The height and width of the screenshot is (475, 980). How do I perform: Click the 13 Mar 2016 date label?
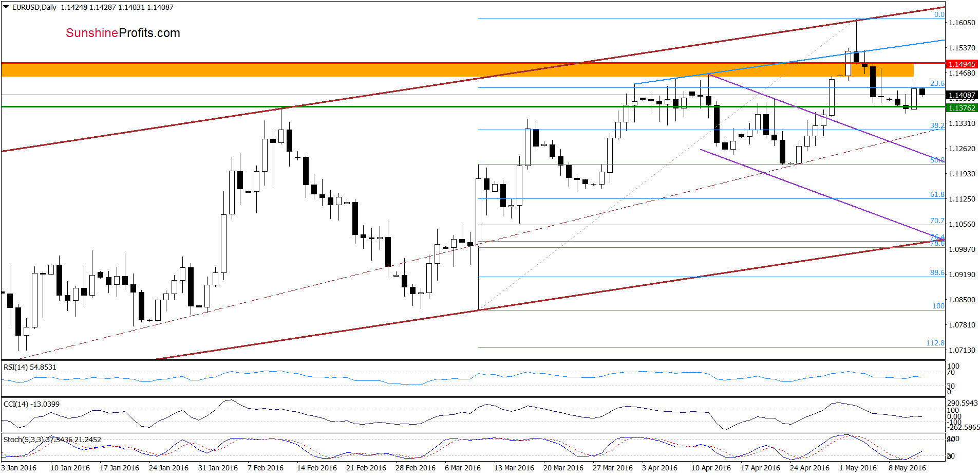click(x=514, y=468)
